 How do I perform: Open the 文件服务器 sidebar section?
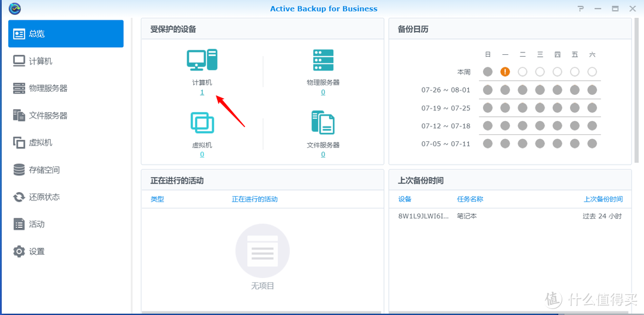tap(66, 115)
